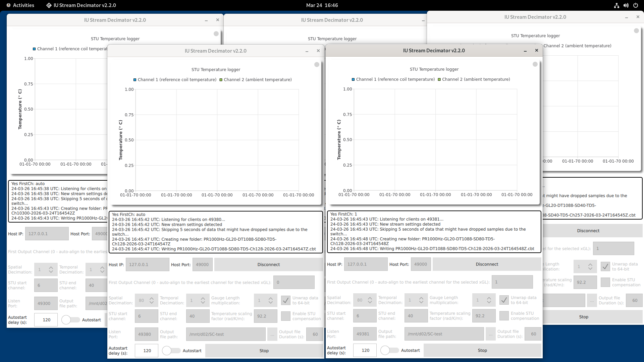Click the "..." browse button in port 49380 window
Viewport: 644px width, 362px height.
(x=272, y=335)
